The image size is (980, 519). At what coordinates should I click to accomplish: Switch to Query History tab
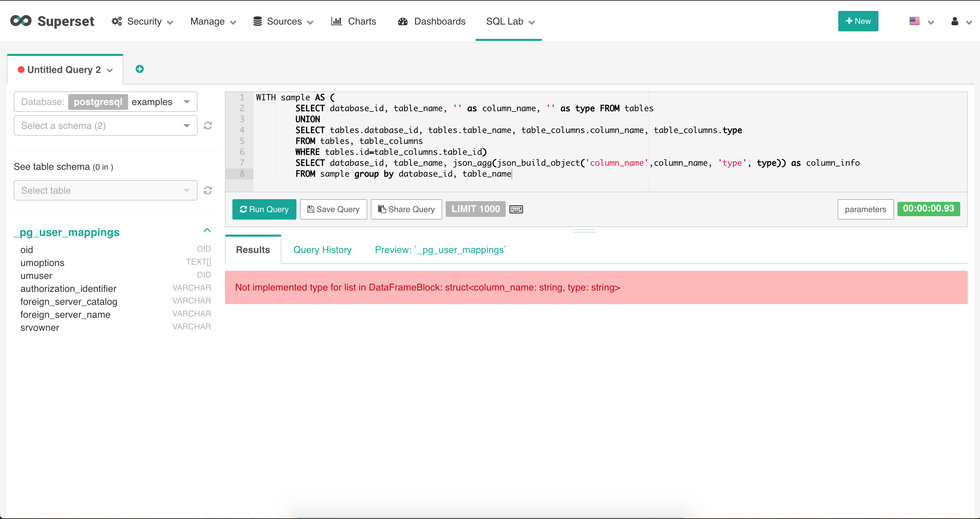click(x=322, y=250)
